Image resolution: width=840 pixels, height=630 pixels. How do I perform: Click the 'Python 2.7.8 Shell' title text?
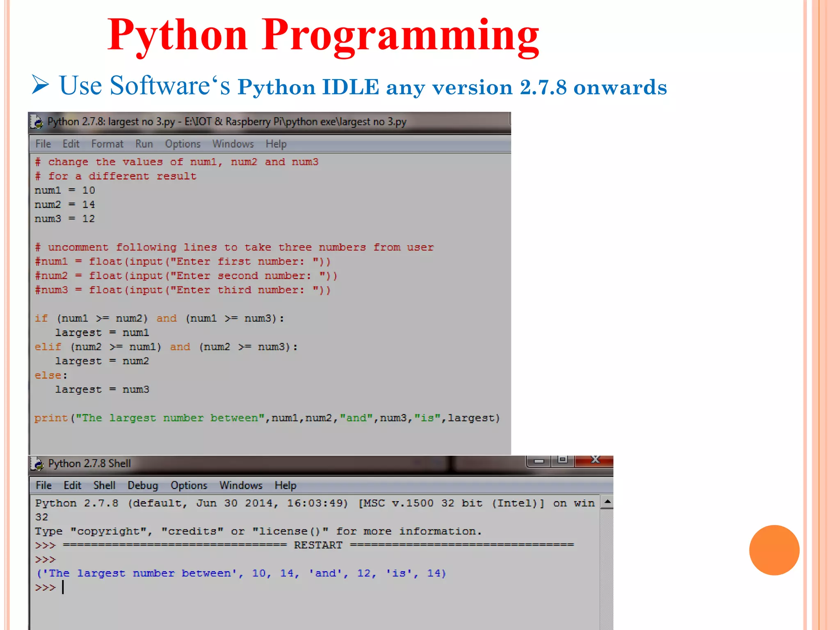point(89,463)
